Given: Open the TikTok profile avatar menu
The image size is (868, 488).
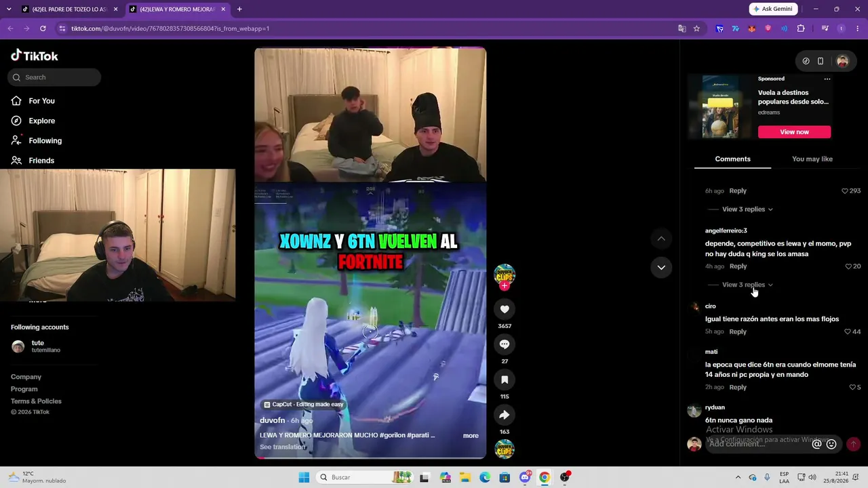Looking at the screenshot, I should [843, 61].
